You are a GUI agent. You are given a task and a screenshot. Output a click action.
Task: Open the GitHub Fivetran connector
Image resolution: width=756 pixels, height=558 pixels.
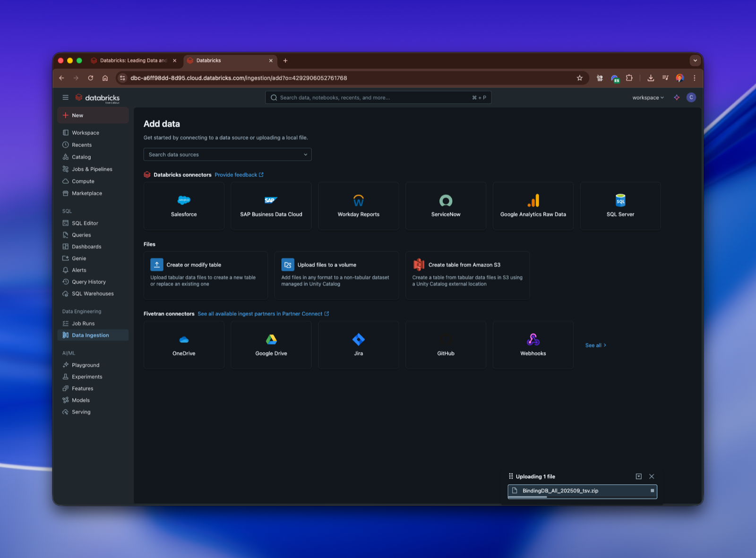tap(445, 344)
